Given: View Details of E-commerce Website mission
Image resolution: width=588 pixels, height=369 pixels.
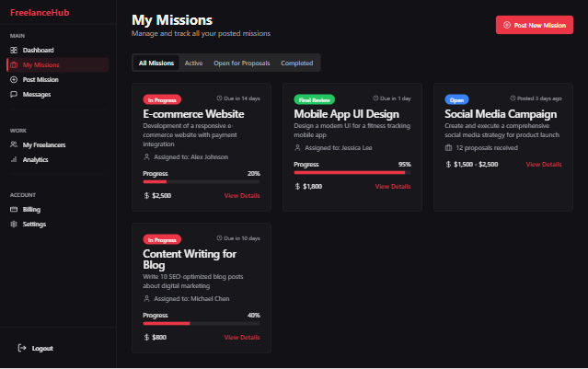Looking at the screenshot, I should point(242,195).
